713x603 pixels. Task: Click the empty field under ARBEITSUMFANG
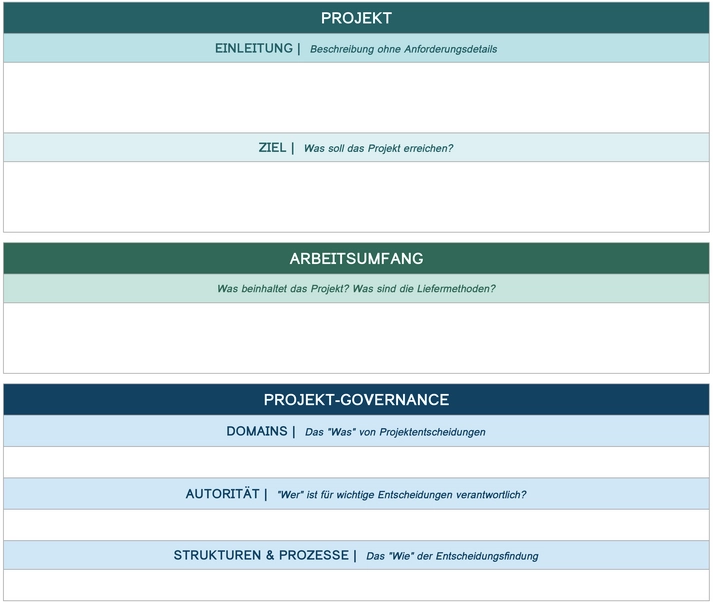(x=356, y=338)
